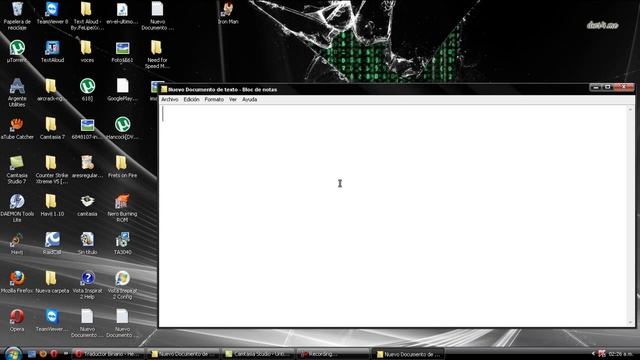
Task: Minimize the Bloc de notas window
Action: tap(596, 87)
